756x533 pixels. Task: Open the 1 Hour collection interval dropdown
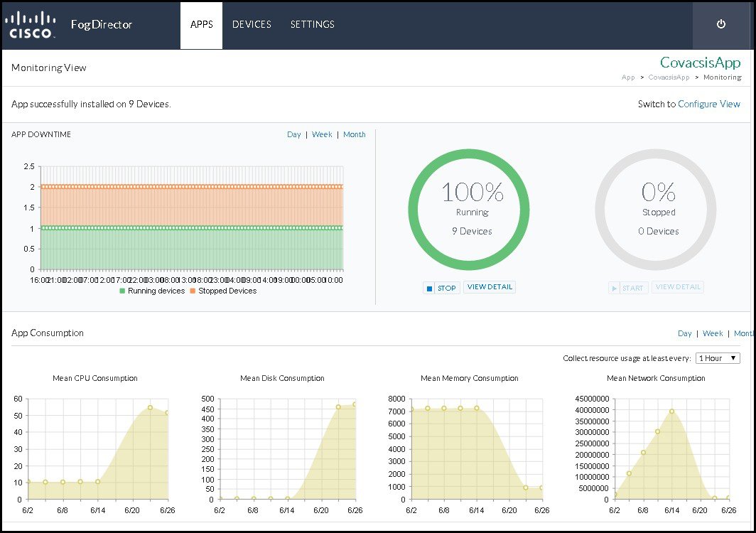click(x=718, y=358)
